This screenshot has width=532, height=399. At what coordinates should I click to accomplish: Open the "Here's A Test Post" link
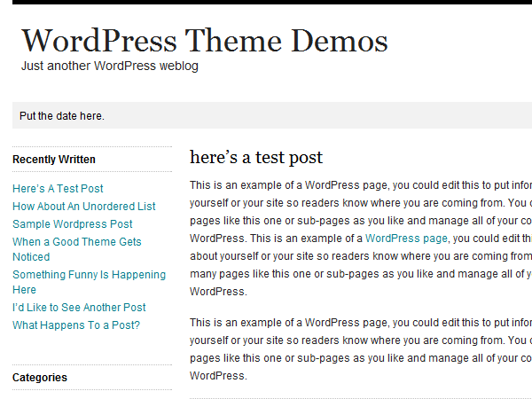58,188
